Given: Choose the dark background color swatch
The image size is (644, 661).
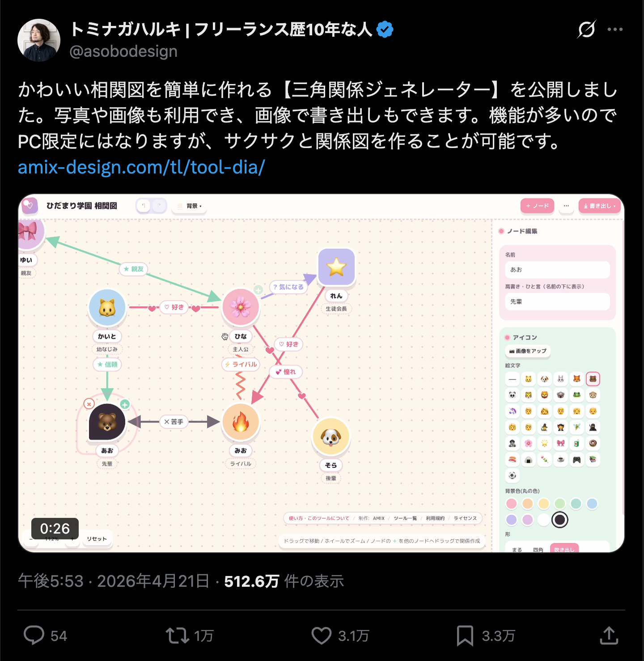Looking at the screenshot, I should pos(559,520).
